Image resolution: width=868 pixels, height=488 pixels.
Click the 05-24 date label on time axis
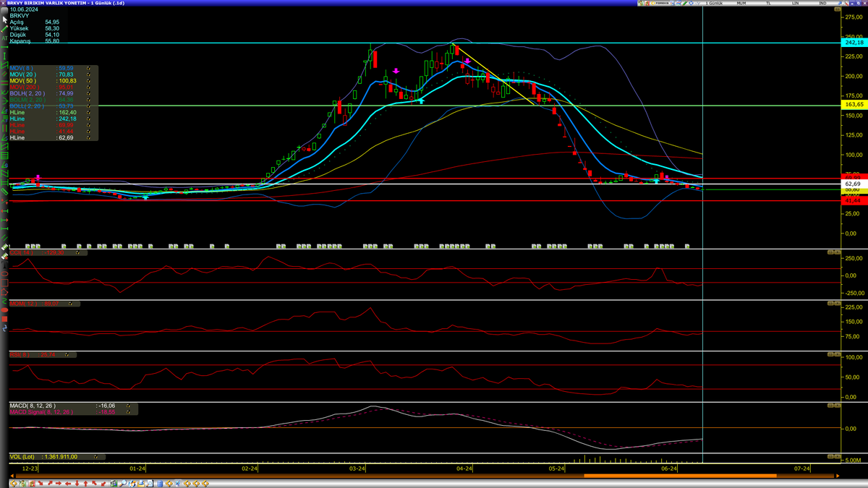coord(557,468)
